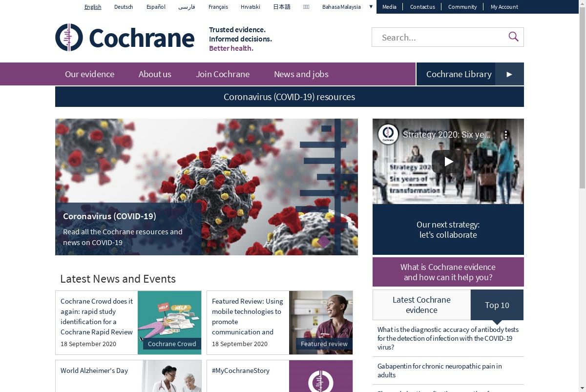The image size is (586, 392).
Task: Click the Cochrane Crowd tag label
Action: point(172,344)
